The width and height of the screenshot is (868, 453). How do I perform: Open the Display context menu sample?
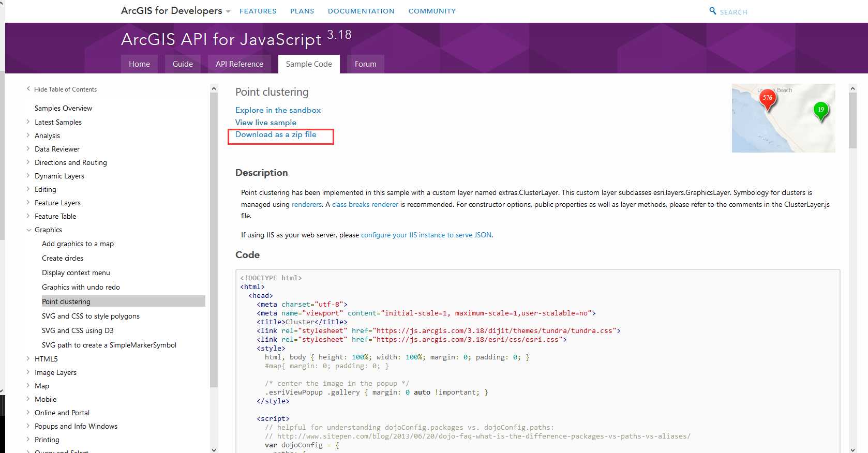point(76,273)
